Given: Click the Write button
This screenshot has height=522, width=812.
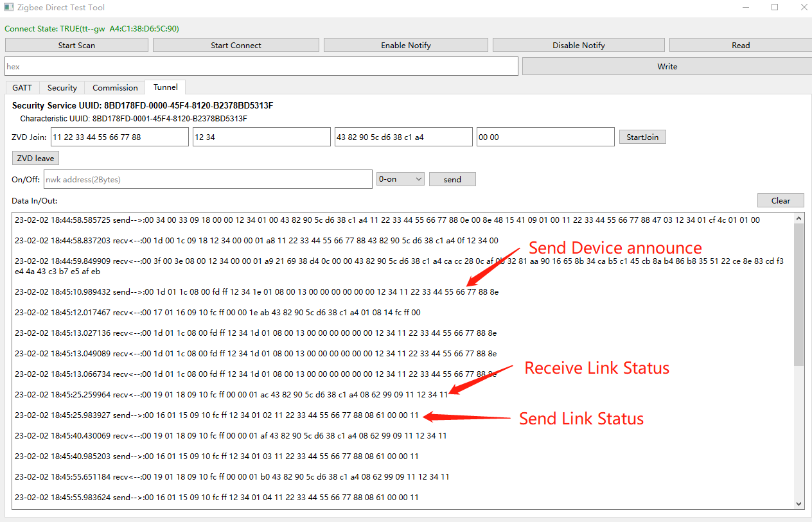Looking at the screenshot, I should coord(667,66).
